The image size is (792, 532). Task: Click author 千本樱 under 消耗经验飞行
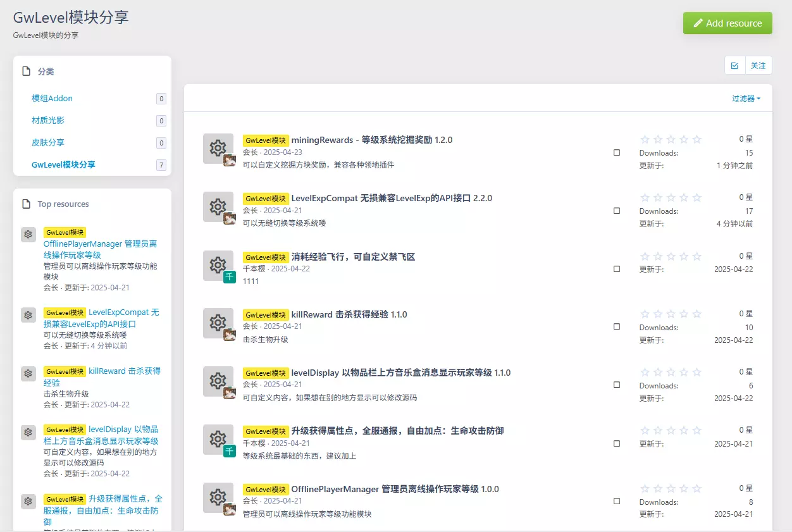point(254,268)
